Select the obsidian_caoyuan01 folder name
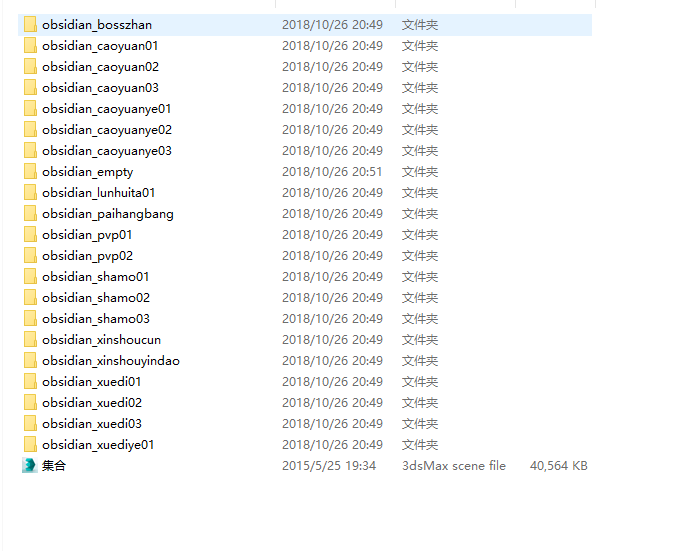 [100, 46]
